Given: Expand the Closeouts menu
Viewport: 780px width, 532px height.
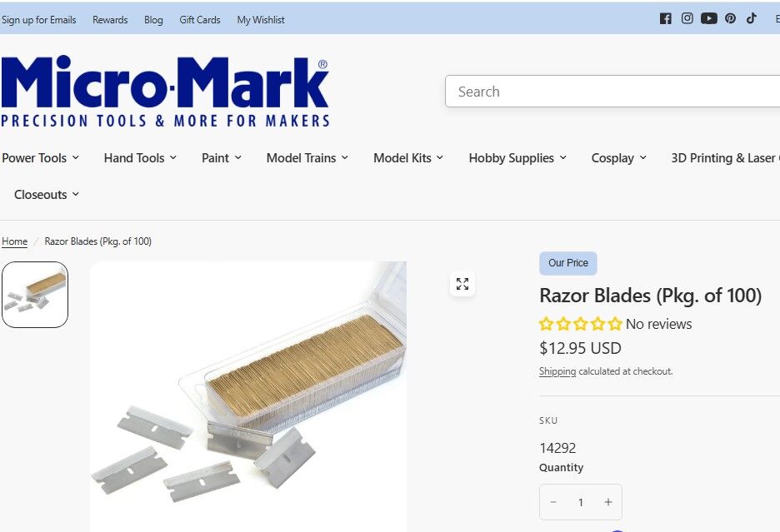Looking at the screenshot, I should point(47,195).
